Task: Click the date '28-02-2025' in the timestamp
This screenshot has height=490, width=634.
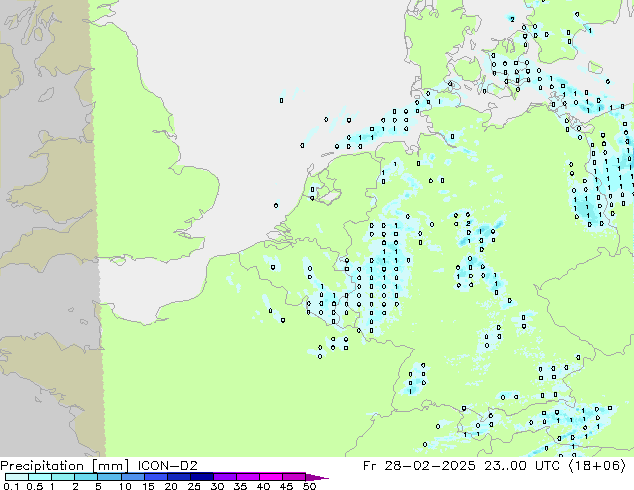Action: 429,465
